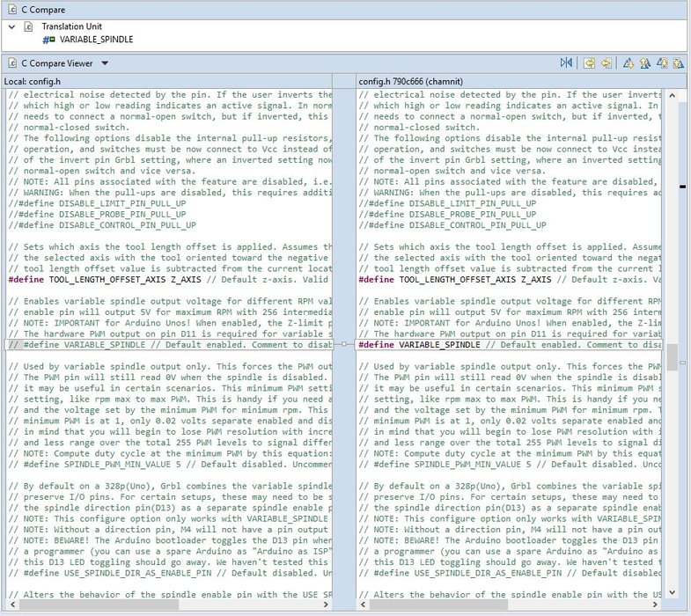This screenshot has height=616, width=691.
Task: Click black difference marker in overview ruler
Action: coord(682,187)
